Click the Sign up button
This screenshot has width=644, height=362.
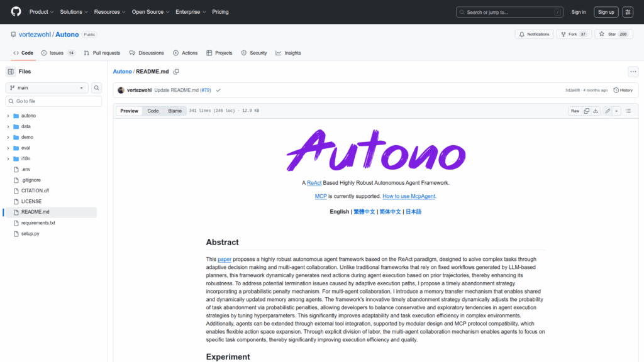606,12
